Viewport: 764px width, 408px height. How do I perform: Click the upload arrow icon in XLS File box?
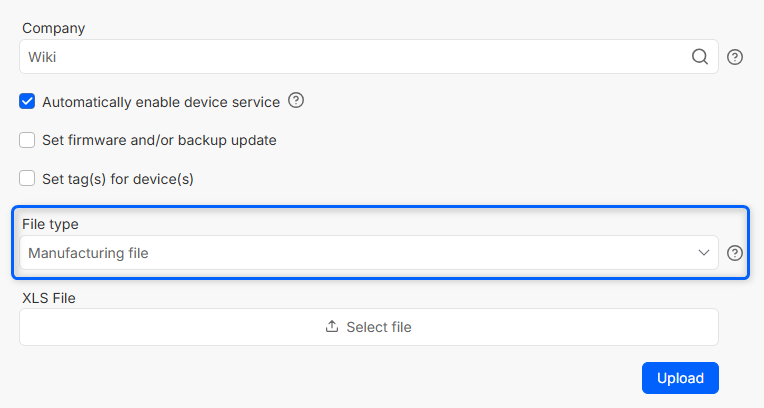pyautogui.click(x=332, y=327)
